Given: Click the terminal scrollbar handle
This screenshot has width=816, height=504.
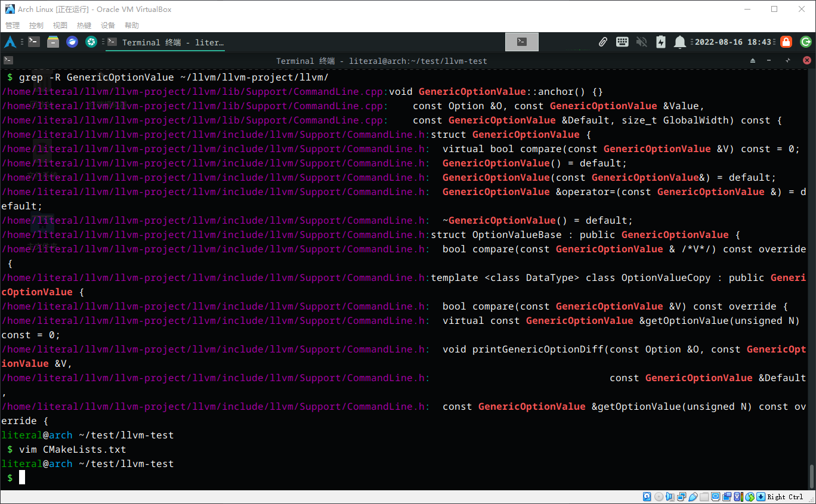Looking at the screenshot, I should coord(811,475).
